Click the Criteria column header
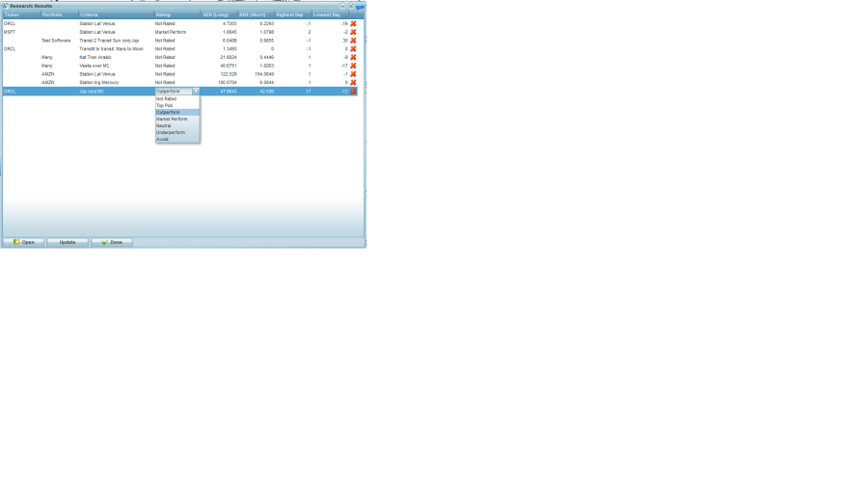 (114, 14)
